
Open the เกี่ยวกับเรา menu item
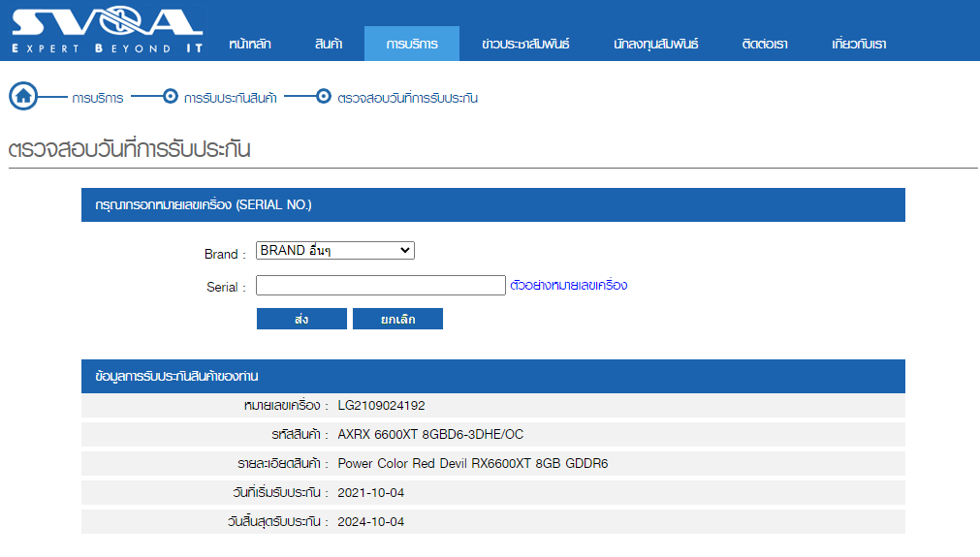tap(860, 44)
